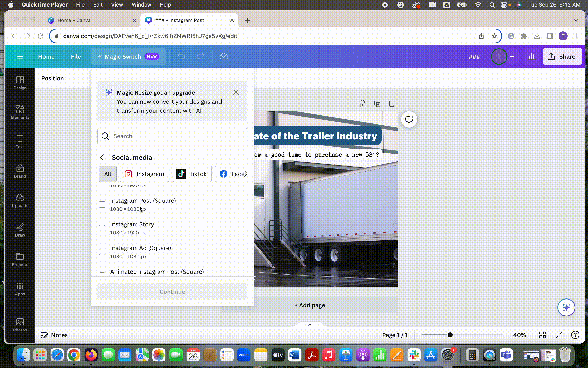Open the Projects folder panel
Image resolution: width=588 pixels, height=368 pixels.
pos(20,259)
